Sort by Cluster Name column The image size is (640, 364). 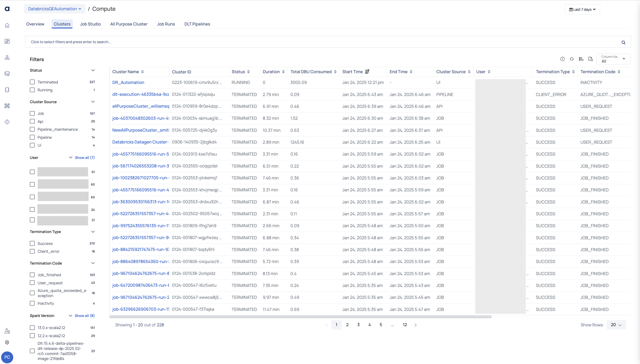pos(142,72)
